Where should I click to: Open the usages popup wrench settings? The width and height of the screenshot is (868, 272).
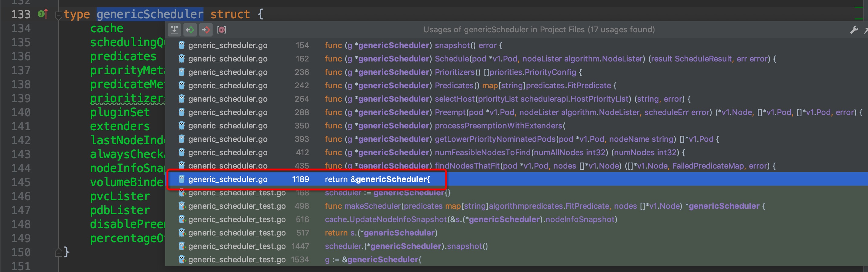(x=853, y=30)
